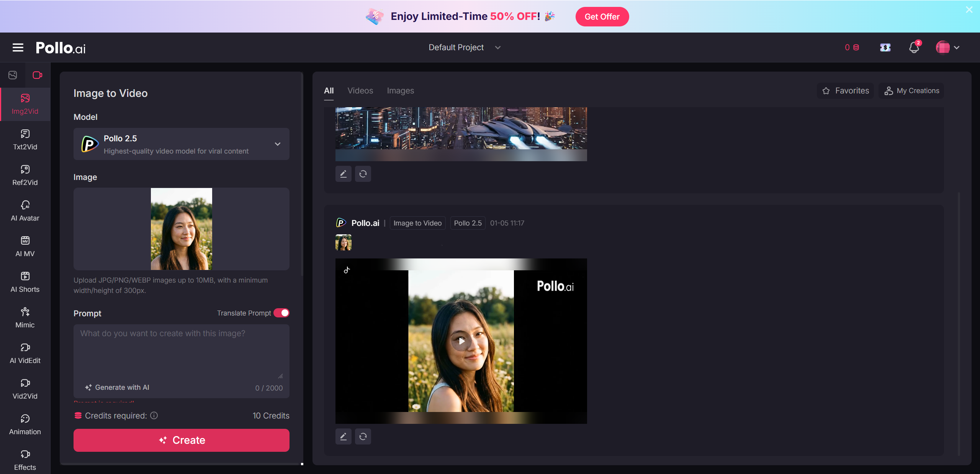Click the TikTok icon on video
Screen dimensions: 980x474
point(347,270)
